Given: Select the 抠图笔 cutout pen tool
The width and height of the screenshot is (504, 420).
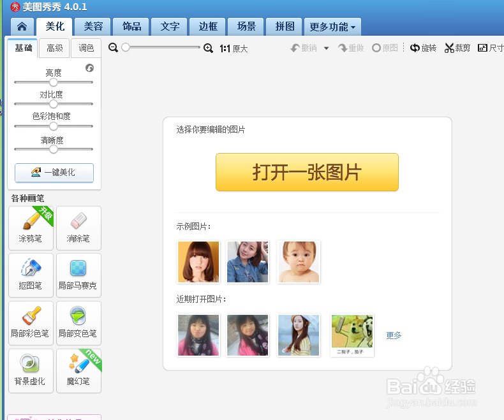Looking at the screenshot, I should [31, 275].
